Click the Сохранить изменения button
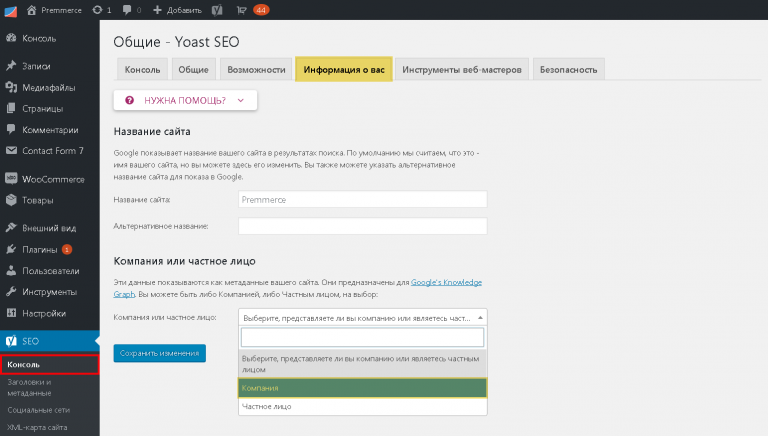 (x=160, y=353)
